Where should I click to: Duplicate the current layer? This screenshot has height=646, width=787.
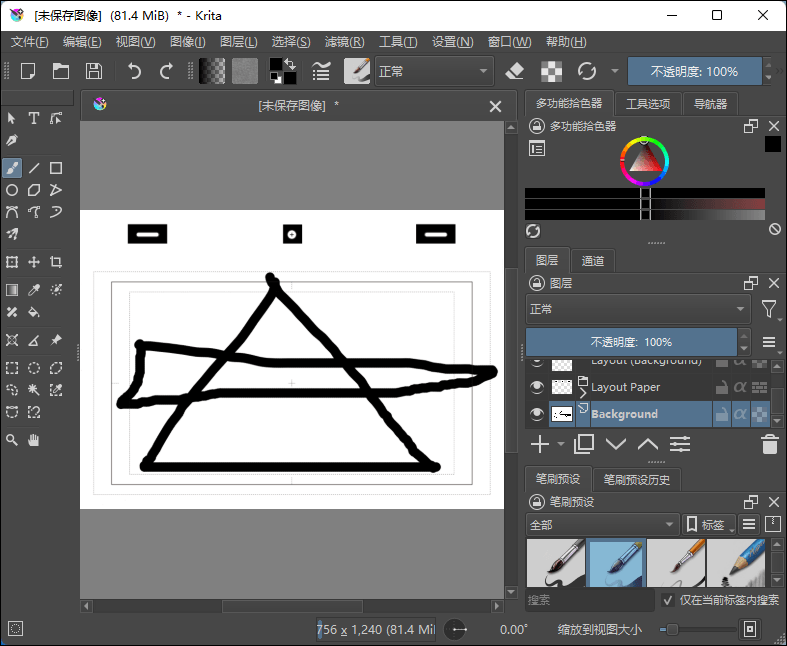click(x=583, y=444)
